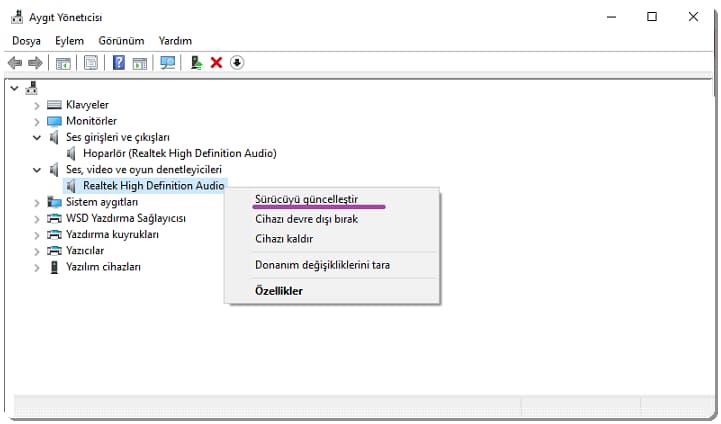Show or hide the console tree icon

coord(63,63)
